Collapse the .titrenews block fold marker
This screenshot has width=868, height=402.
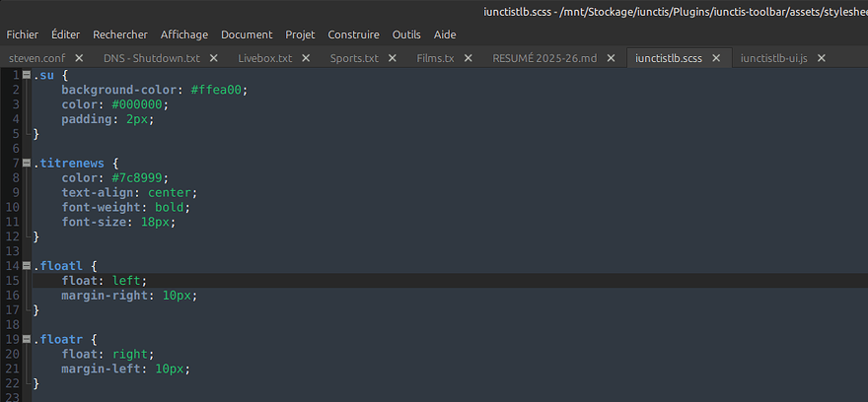coord(26,164)
